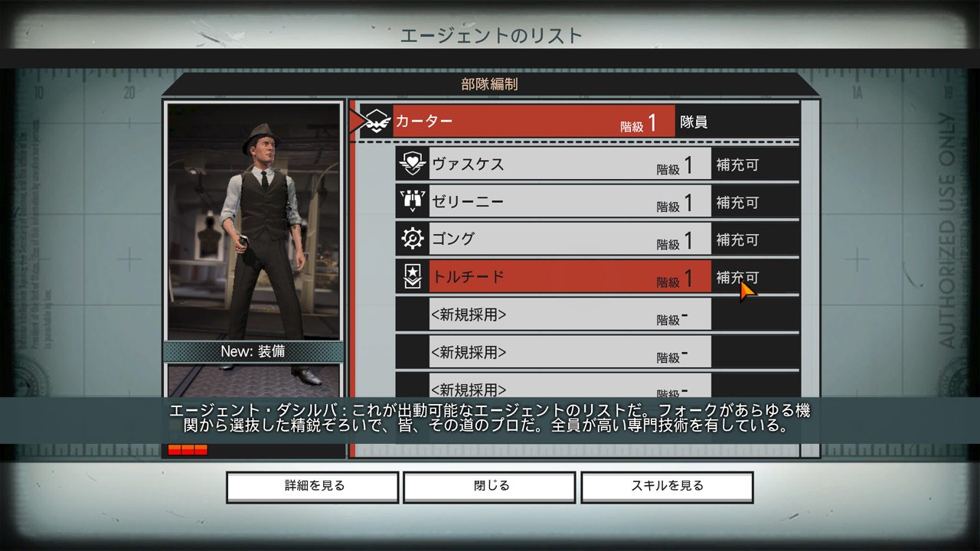This screenshot has height=551, width=980.
Task: Click ゴング's gear-wrench engineer class icon
Action: click(412, 239)
